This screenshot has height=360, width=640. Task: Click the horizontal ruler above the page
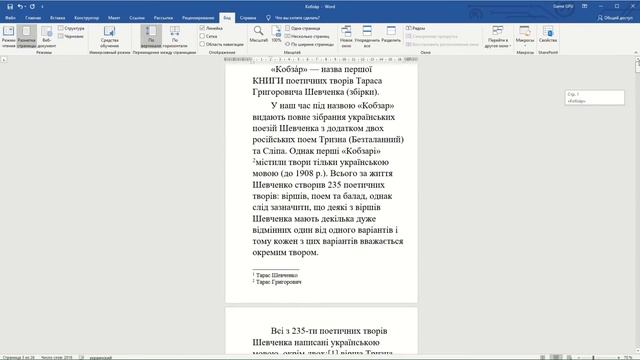click(321, 60)
